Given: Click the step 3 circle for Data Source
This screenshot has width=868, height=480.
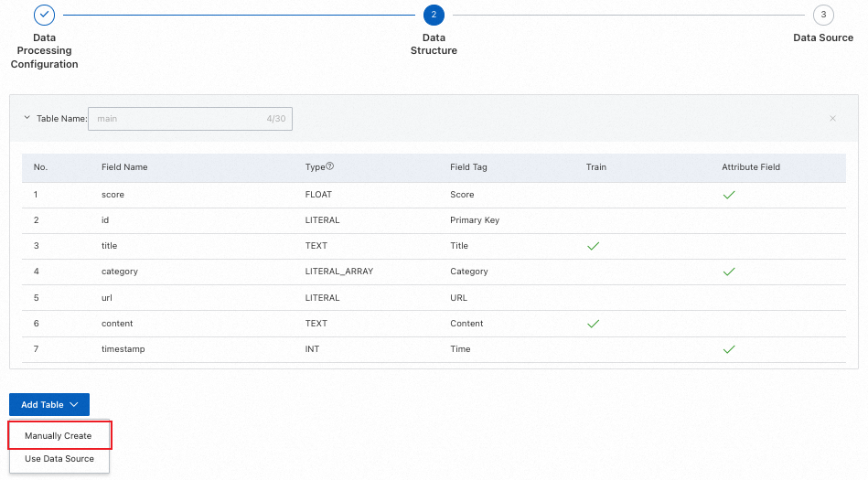Looking at the screenshot, I should 823,15.
